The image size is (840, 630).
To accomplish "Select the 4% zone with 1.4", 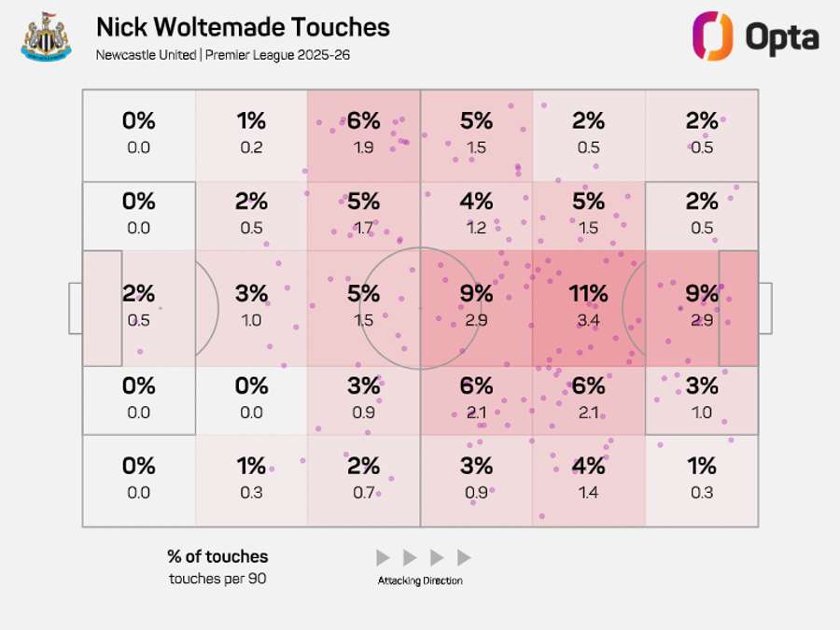I will pos(588,479).
